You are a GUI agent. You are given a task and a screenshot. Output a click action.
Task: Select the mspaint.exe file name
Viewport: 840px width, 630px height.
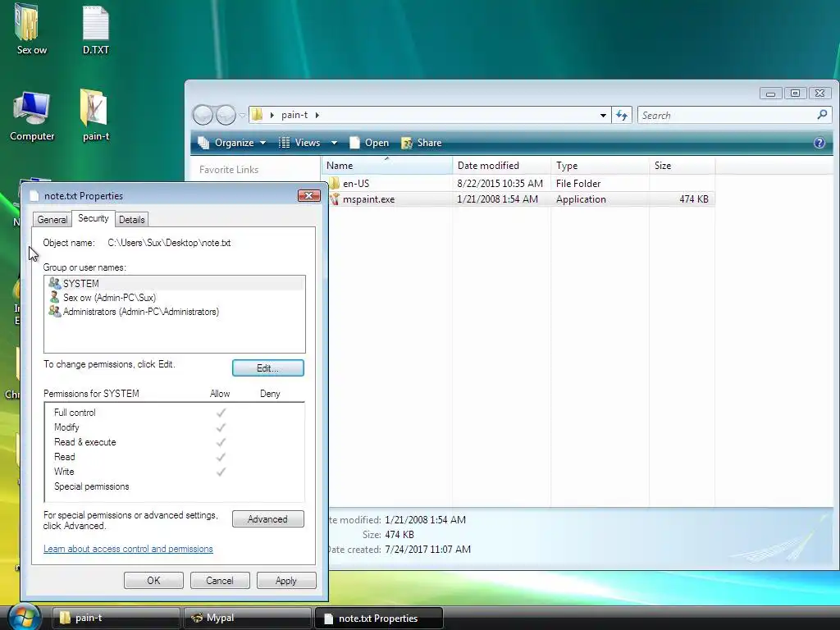(x=368, y=199)
